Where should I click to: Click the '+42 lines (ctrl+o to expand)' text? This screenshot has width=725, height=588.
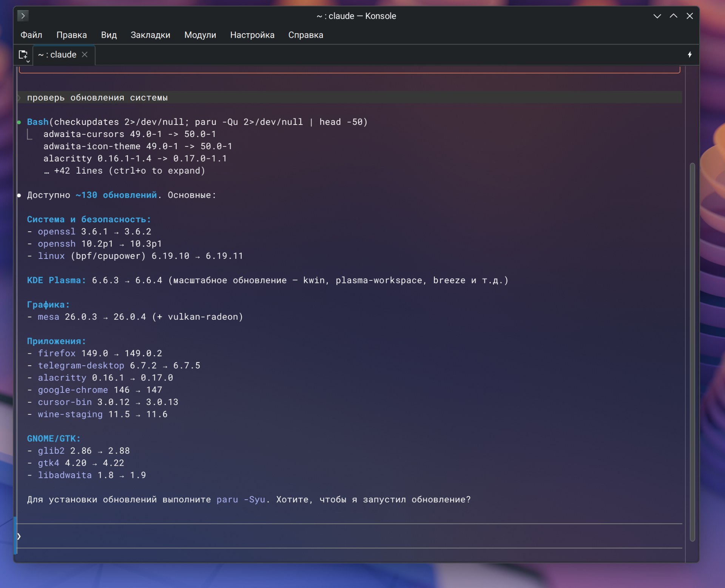point(129,171)
